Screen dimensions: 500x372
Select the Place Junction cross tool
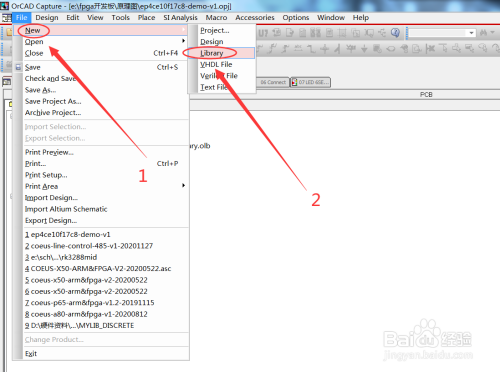(x=324, y=49)
